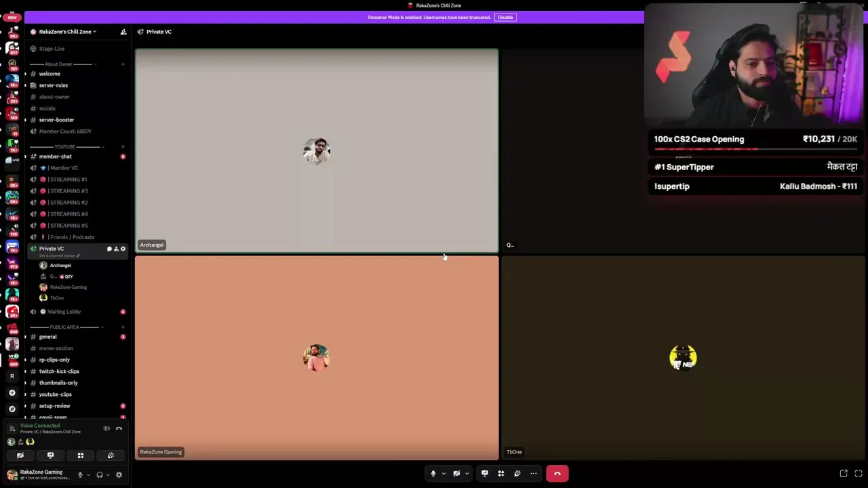
Task: Turn on camera in voice connected panel
Action: (x=20, y=455)
